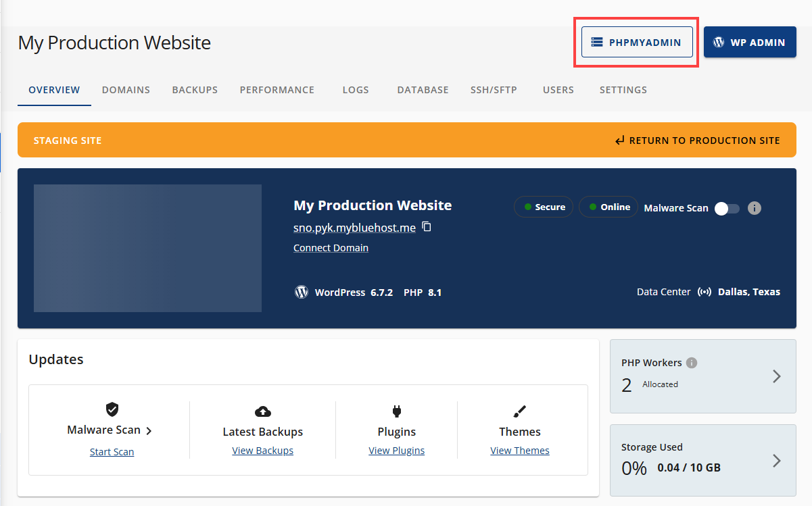Screen dimensions: 812x506
Task: Click the Start Scan link
Action: pyautogui.click(x=112, y=452)
